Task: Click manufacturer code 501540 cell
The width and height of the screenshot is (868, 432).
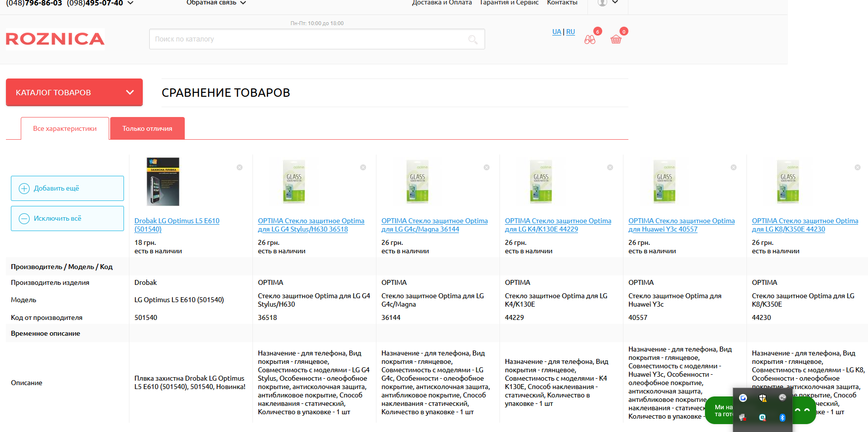Action: tap(146, 317)
